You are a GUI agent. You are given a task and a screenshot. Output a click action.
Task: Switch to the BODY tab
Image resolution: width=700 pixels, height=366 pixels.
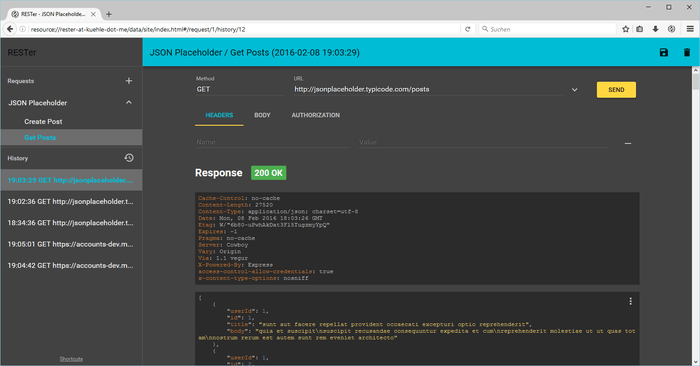coord(262,115)
